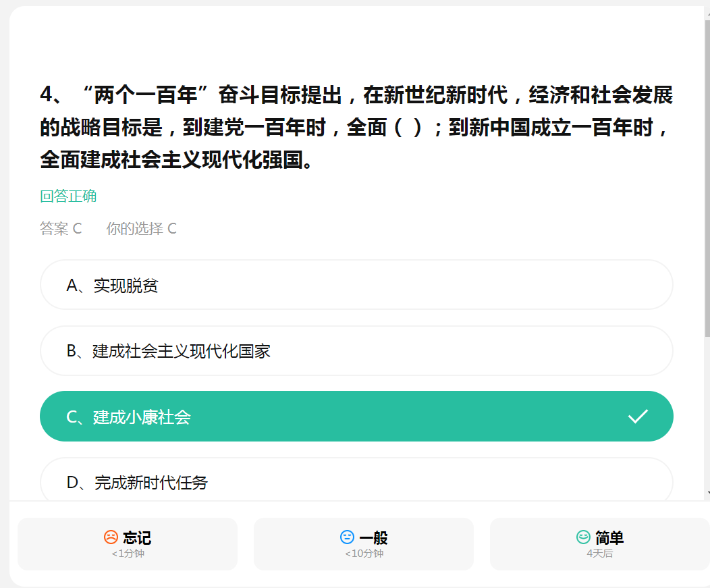This screenshot has width=710, height=588.
Task: Rate card as 一般 under 10 minutes
Action: (x=364, y=544)
